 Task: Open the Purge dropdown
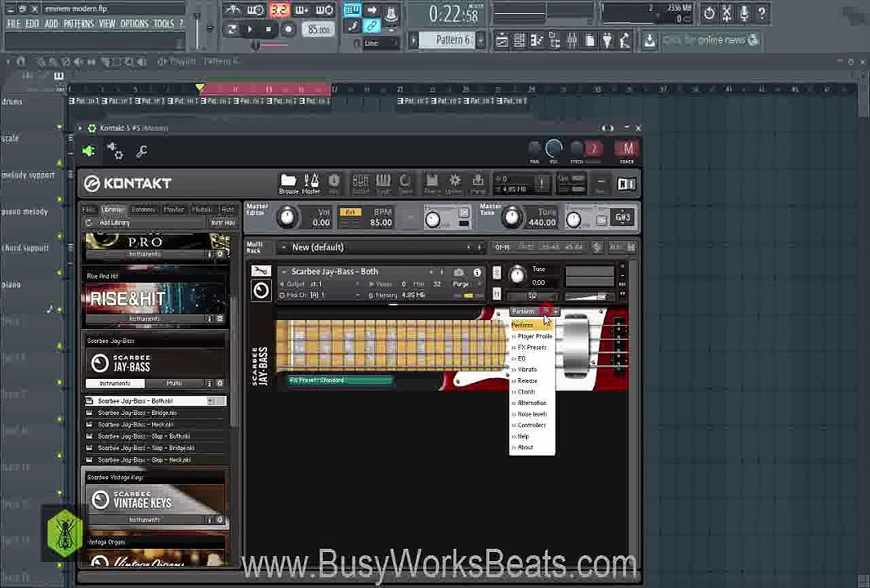(x=466, y=284)
